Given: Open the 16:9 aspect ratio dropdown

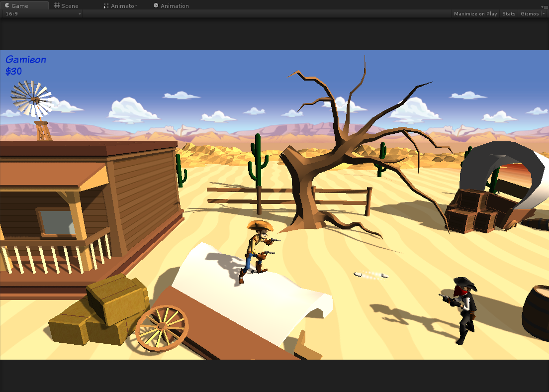Looking at the screenshot, I should 43,14.
